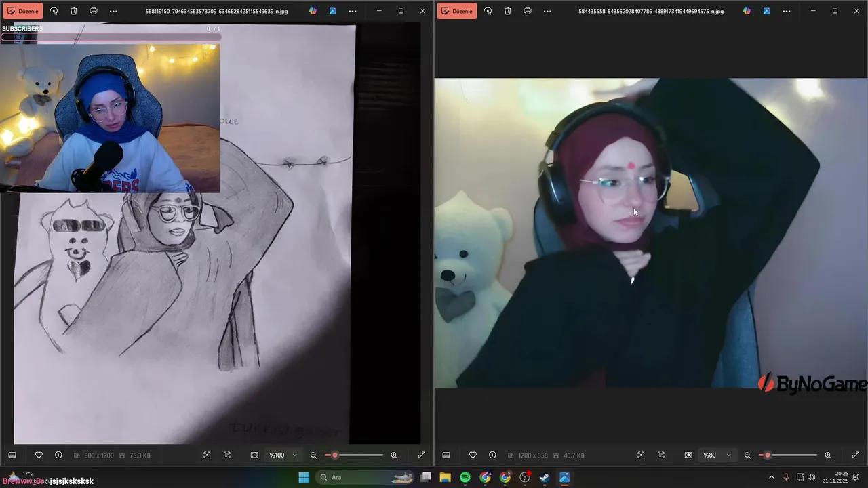
Task: Click right window file name title
Action: coord(651,11)
